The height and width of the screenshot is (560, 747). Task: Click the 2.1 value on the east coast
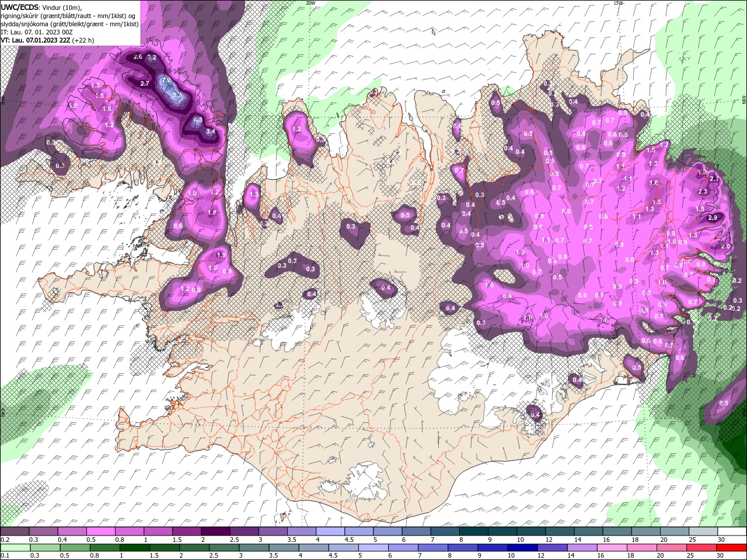(x=714, y=180)
